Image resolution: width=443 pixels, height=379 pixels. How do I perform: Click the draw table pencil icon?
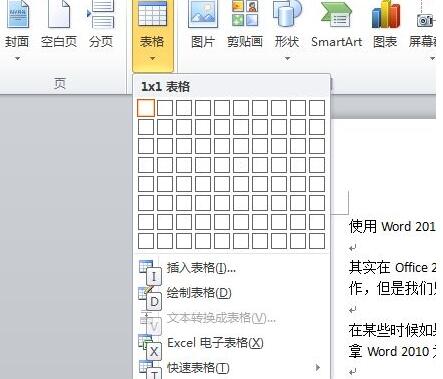pos(146,293)
